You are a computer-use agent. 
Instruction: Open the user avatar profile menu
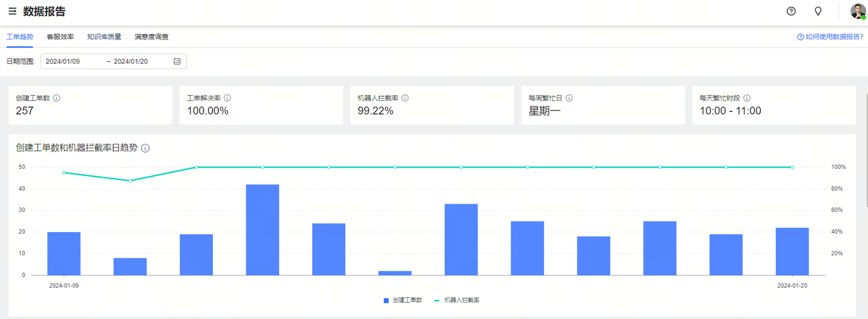[x=858, y=12]
